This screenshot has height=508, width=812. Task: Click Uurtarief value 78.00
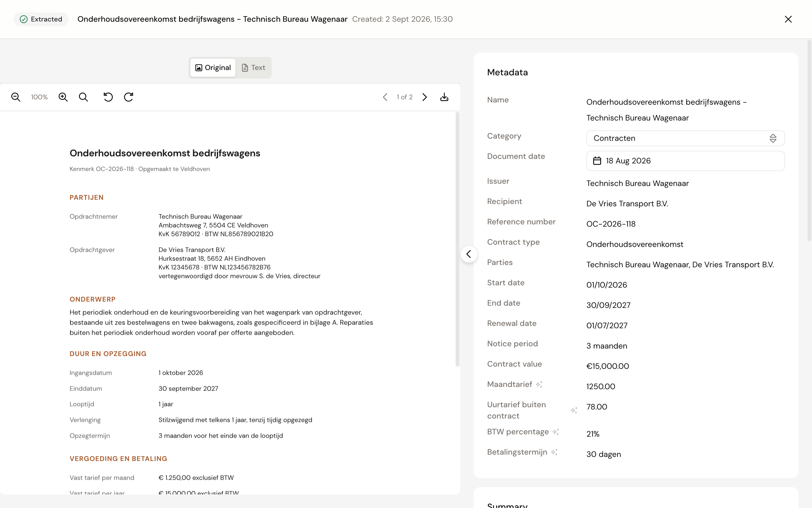tap(597, 407)
